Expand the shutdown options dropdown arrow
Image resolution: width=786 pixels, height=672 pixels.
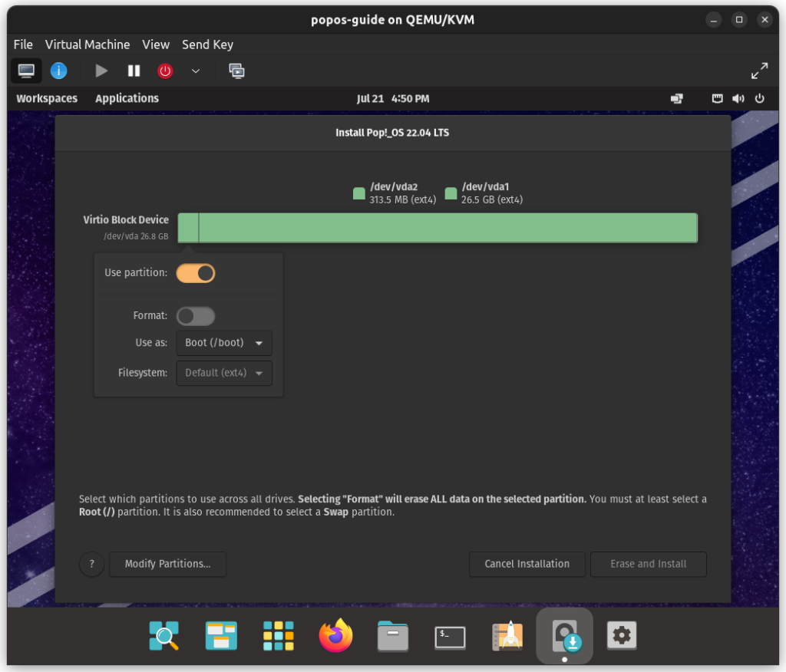click(196, 71)
